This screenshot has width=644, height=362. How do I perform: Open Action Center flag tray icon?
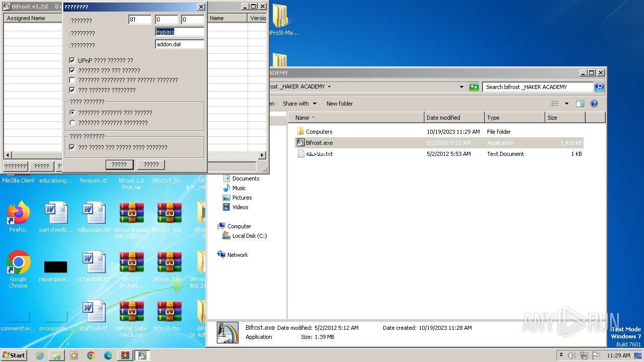597,355
